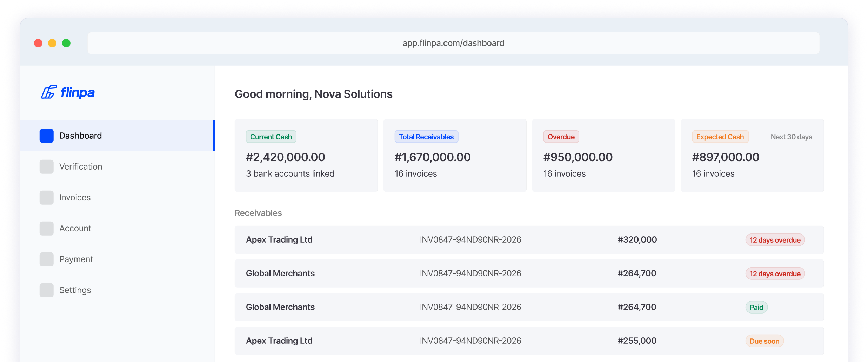Click the Paid status on Global Merchants

(x=756, y=307)
